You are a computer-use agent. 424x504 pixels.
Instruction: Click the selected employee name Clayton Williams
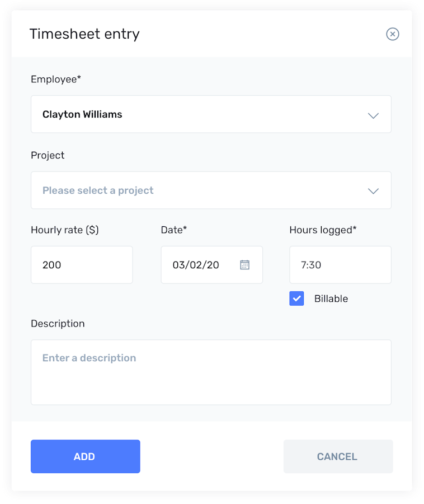82,114
